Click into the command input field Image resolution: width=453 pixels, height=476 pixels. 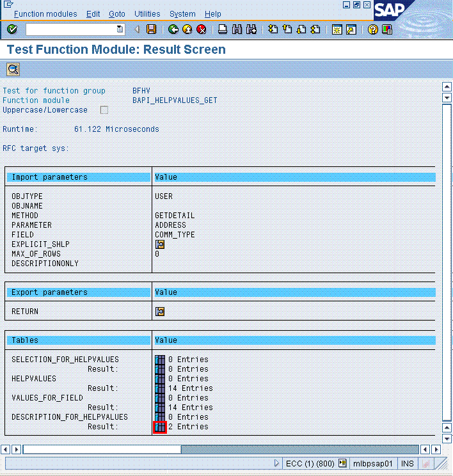click(x=72, y=29)
